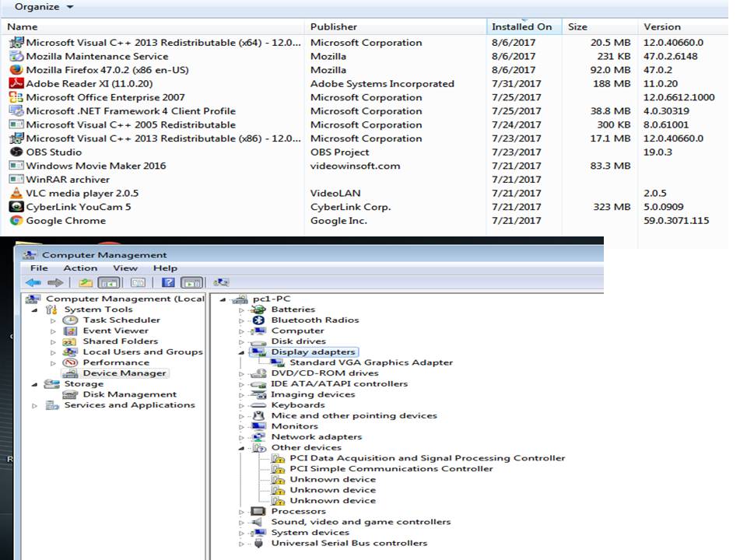Click version 59.0.3071.115 cell
The image size is (747, 560).
click(676, 220)
